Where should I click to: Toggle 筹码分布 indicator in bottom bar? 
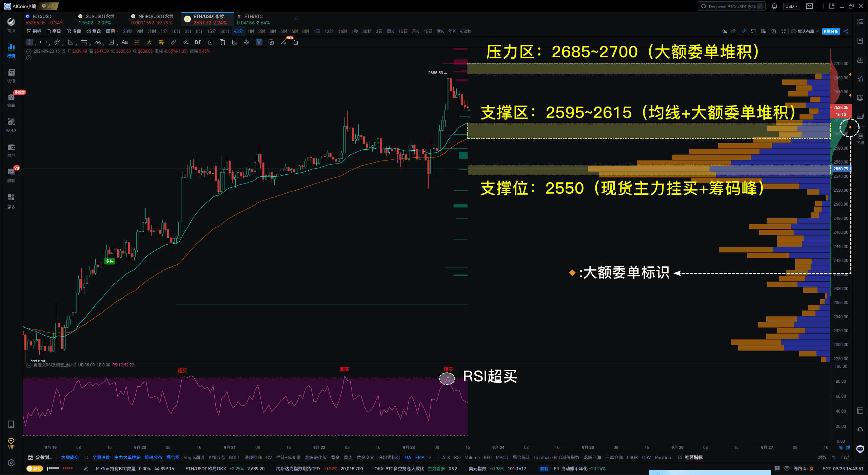(153, 457)
